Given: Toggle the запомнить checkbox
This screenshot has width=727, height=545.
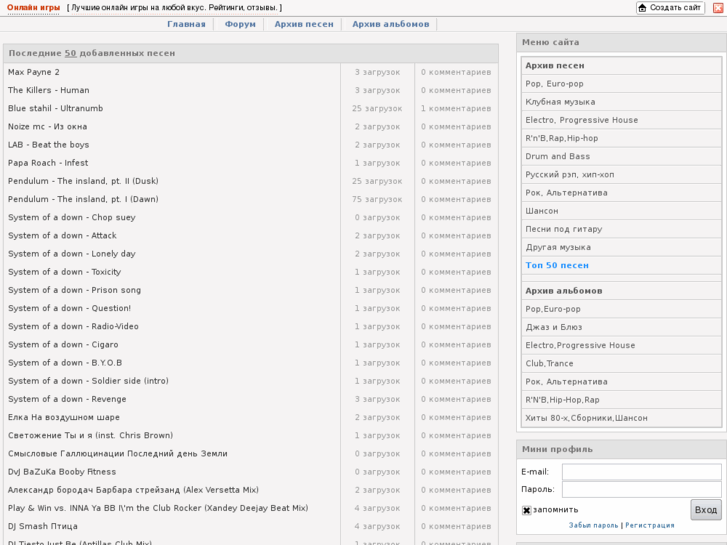Looking at the screenshot, I should pos(526,510).
